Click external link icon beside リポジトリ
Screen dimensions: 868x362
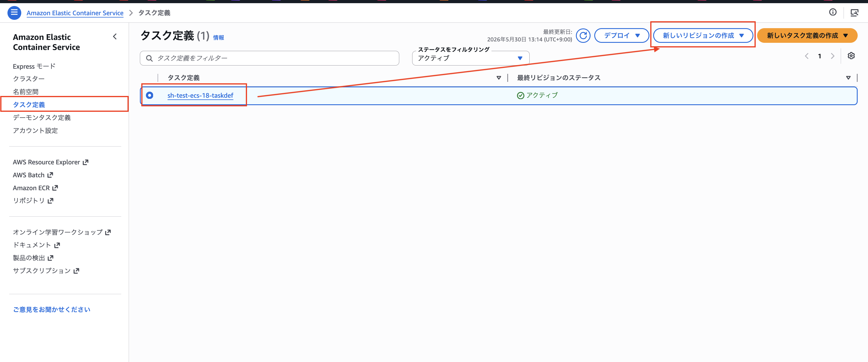pyautogui.click(x=51, y=201)
